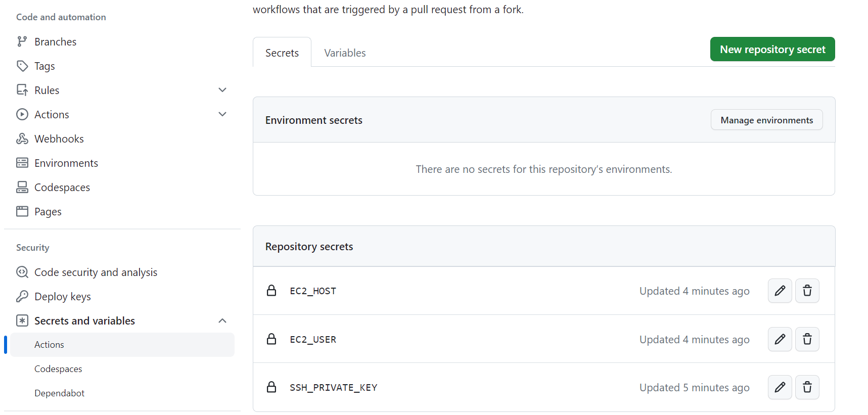
Task: Open Branches settings in sidebar
Action: pos(55,42)
